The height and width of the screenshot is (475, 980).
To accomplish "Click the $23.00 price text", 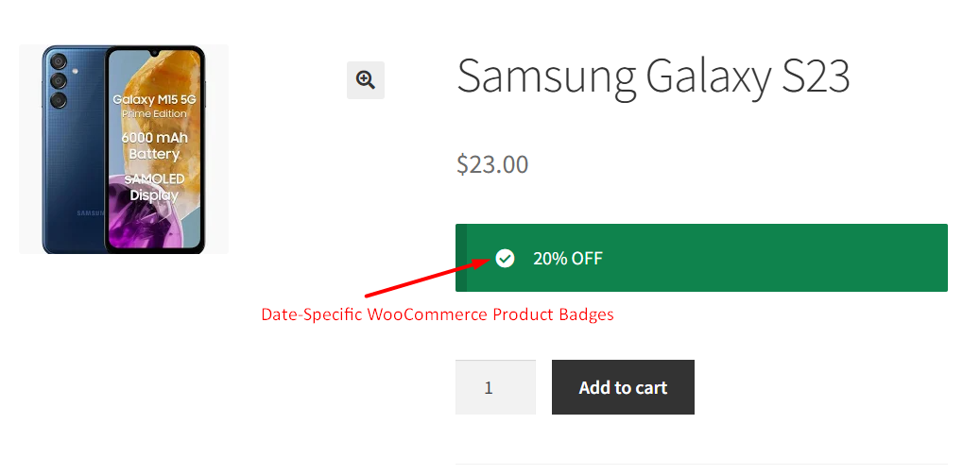I will point(492,164).
